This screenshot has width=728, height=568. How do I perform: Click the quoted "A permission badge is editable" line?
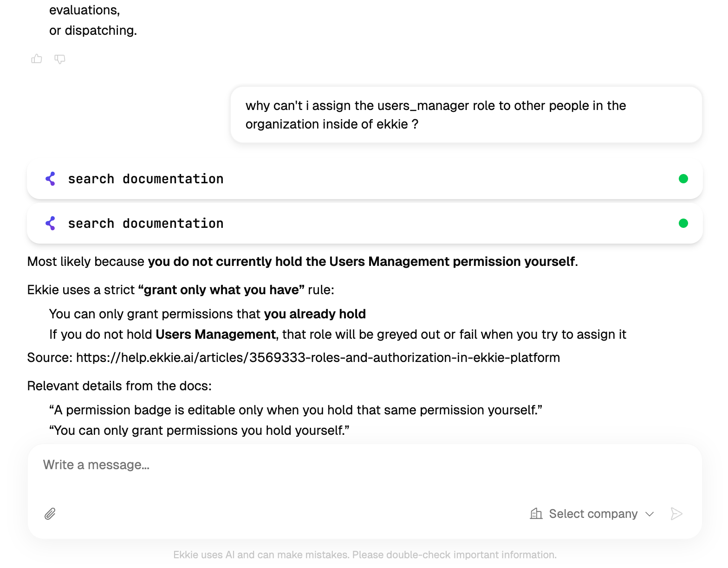click(296, 410)
